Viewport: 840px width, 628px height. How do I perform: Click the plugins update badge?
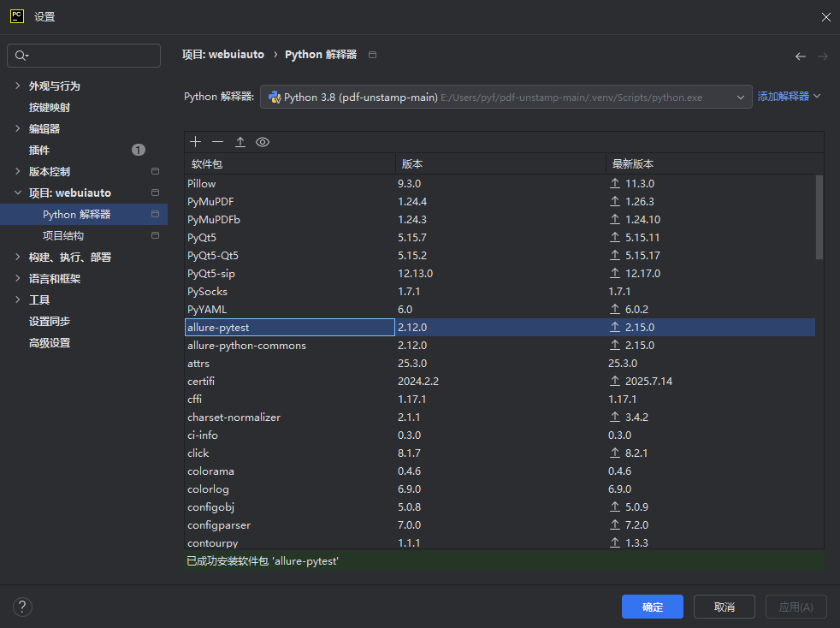tap(139, 150)
